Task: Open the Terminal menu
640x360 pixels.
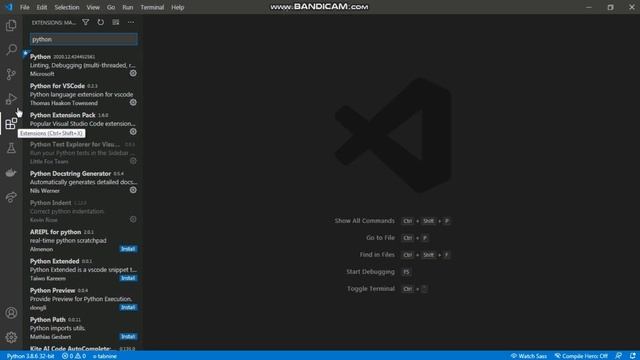Action: (x=152, y=7)
